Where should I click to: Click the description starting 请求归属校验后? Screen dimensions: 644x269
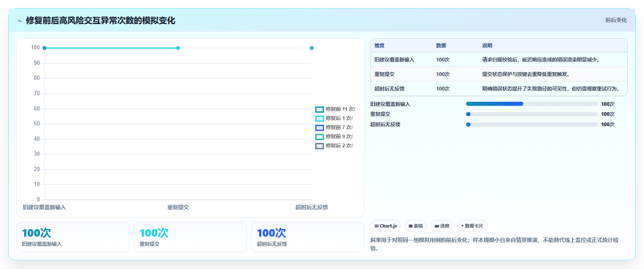[x=541, y=60]
